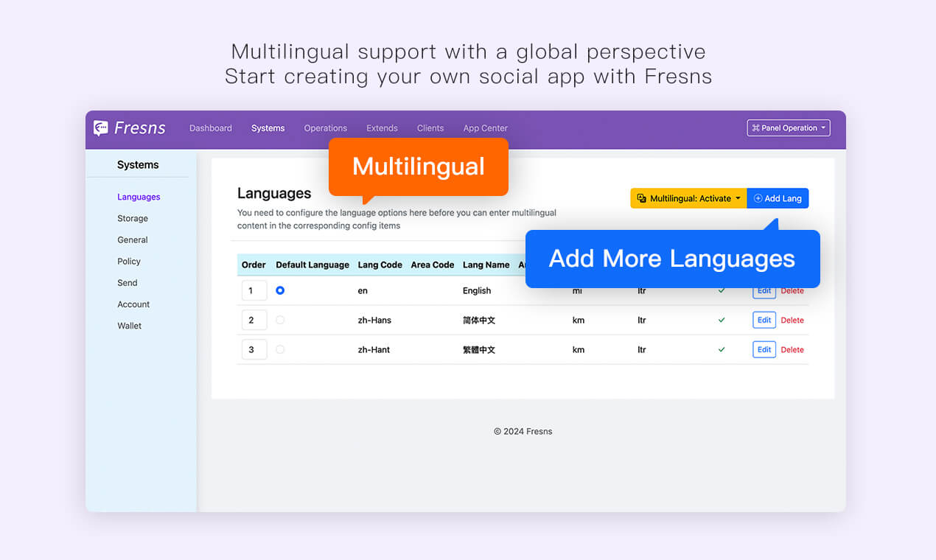Screen dimensions: 936x560
Task: Click the plus icon on Add Lang
Action: tap(758, 198)
